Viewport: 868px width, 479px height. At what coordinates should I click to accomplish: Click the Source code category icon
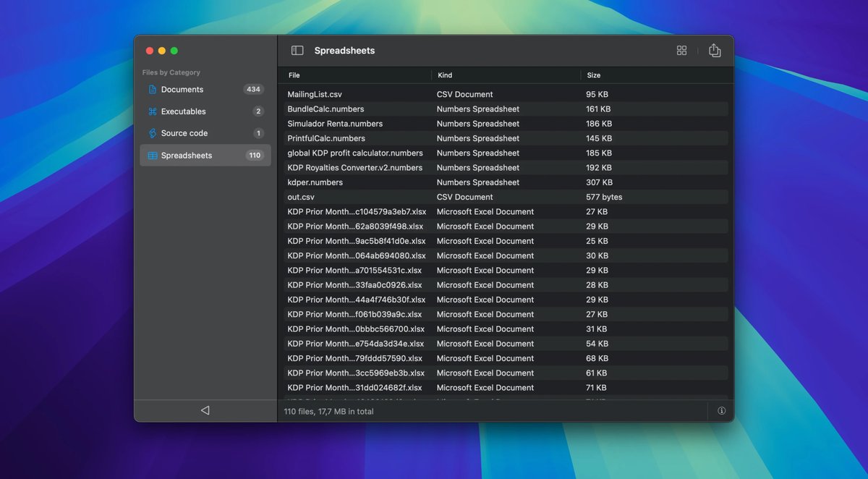tap(153, 133)
